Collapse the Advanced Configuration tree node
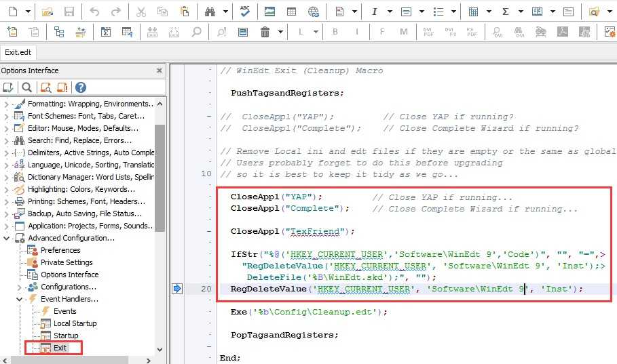This screenshot has height=364, width=617. (7, 238)
